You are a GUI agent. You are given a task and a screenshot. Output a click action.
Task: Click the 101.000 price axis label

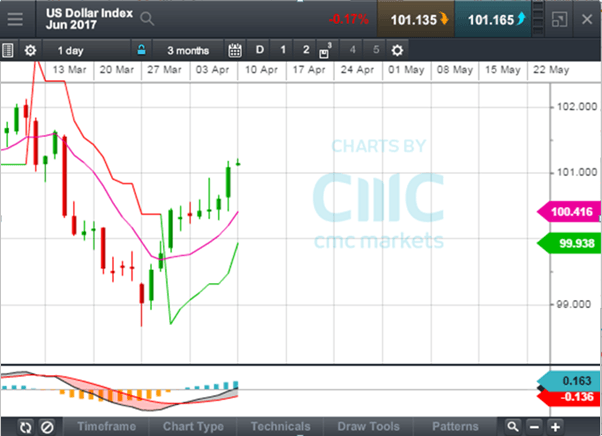click(x=577, y=172)
